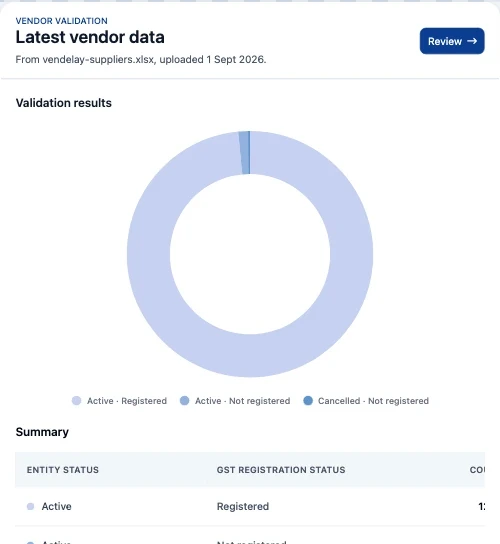The width and height of the screenshot is (500, 544).
Task: Select the thin Active Not registered donut slice
Action: click(245, 153)
